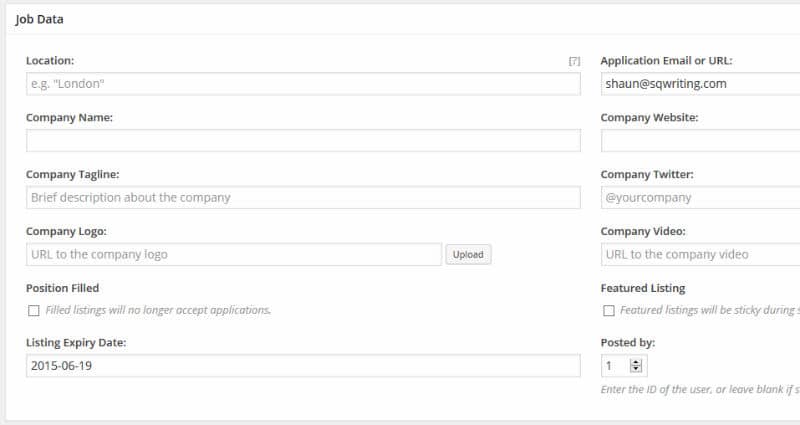Click the Listing Expiry Date field

click(303, 366)
